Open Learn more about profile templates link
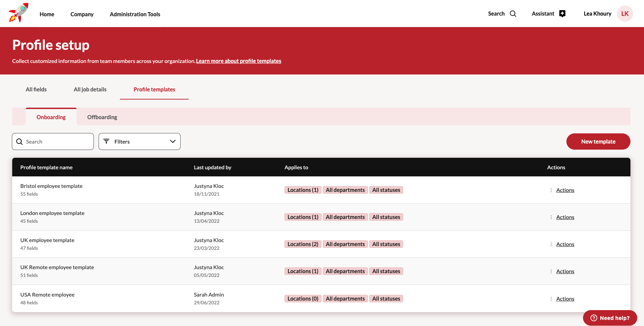The height and width of the screenshot is (326, 644). click(238, 61)
